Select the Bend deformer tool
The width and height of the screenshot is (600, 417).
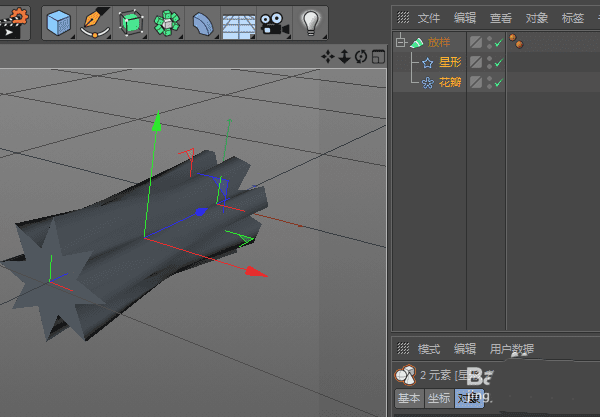tap(201, 21)
